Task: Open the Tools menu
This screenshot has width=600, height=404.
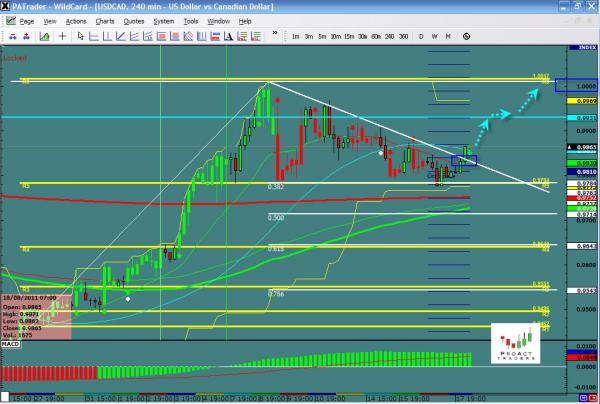Action: (190, 20)
